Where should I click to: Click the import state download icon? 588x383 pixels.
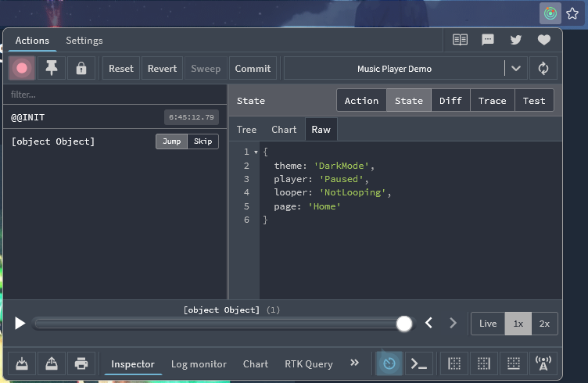(22, 363)
